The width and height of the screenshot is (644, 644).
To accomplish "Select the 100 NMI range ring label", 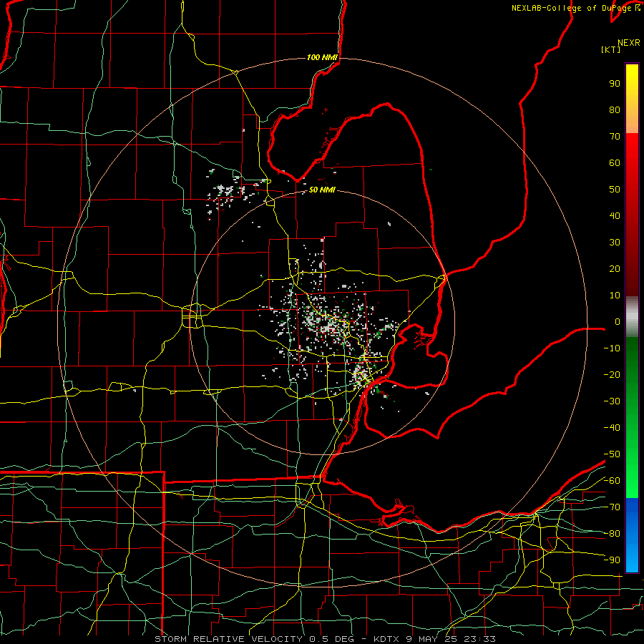I will pyautogui.click(x=322, y=57).
